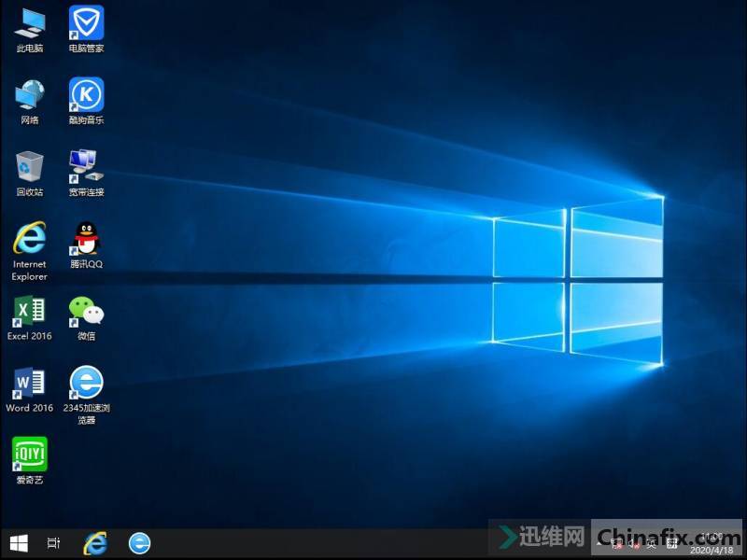
Task: Open the calendar via date 2020/4/18
Action: (712, 550)
